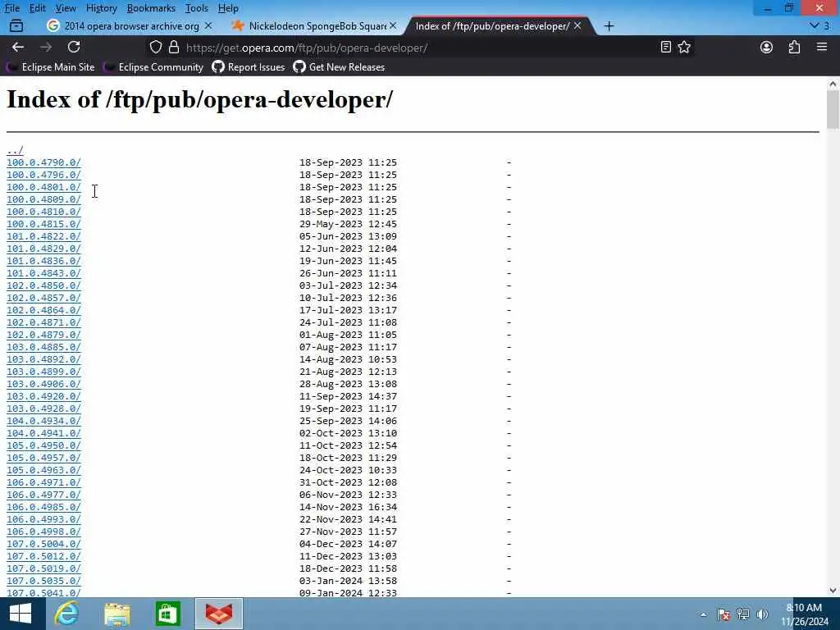Open Eclipse Community bookmark
The width and height of the screenshot is (840, 630).
153,67
